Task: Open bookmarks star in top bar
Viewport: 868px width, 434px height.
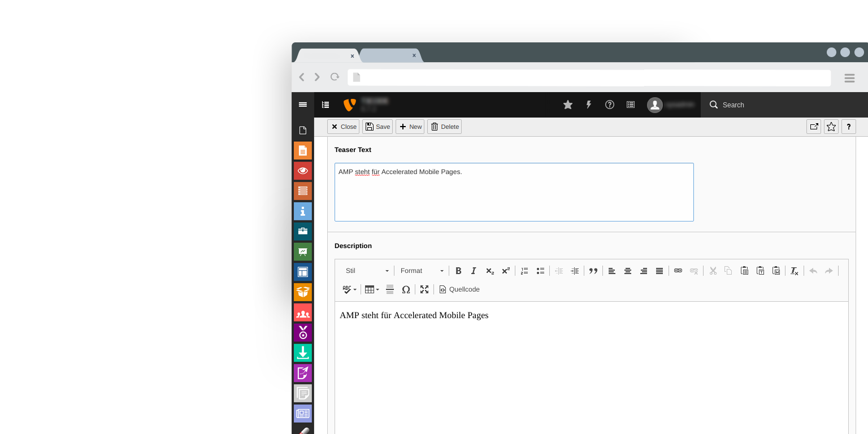Action: (x=568, y=105)
